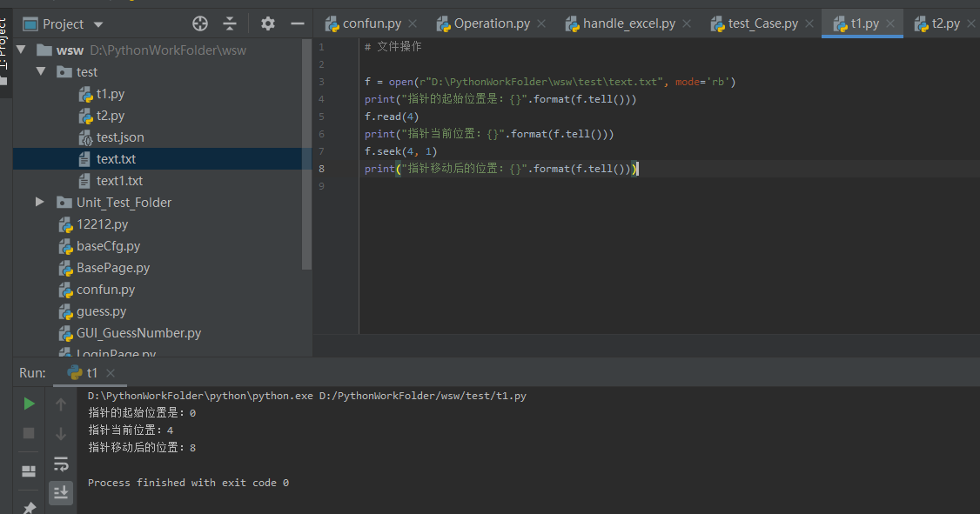Close the confun.py tab
The image size is (980, 514).
pyautogui.click(x=413, y=23)
